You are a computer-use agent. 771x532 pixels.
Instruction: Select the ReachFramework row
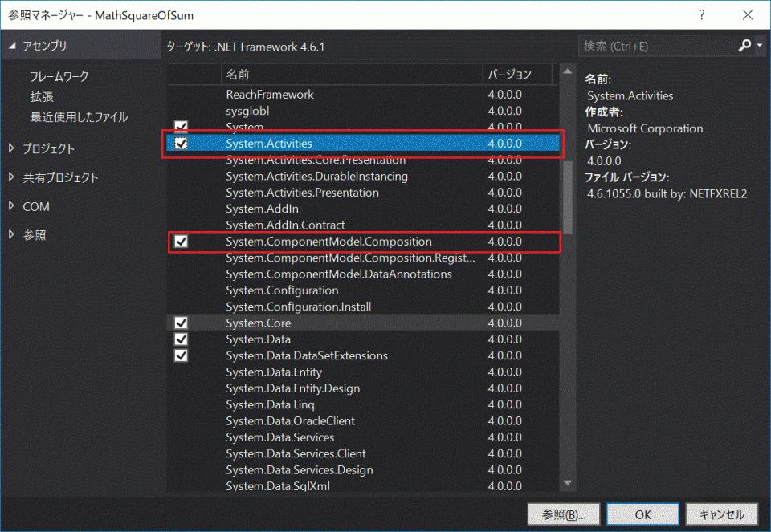363,95
